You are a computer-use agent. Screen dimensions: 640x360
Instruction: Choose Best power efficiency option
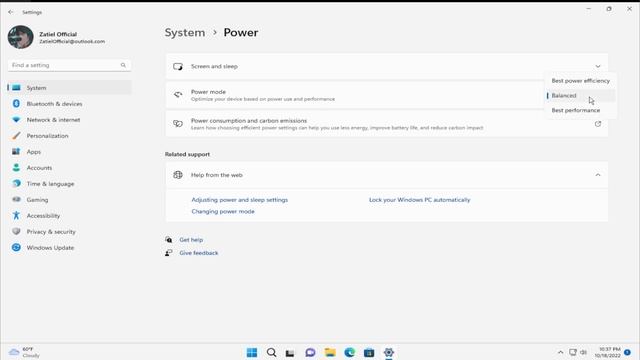(580, 81)
